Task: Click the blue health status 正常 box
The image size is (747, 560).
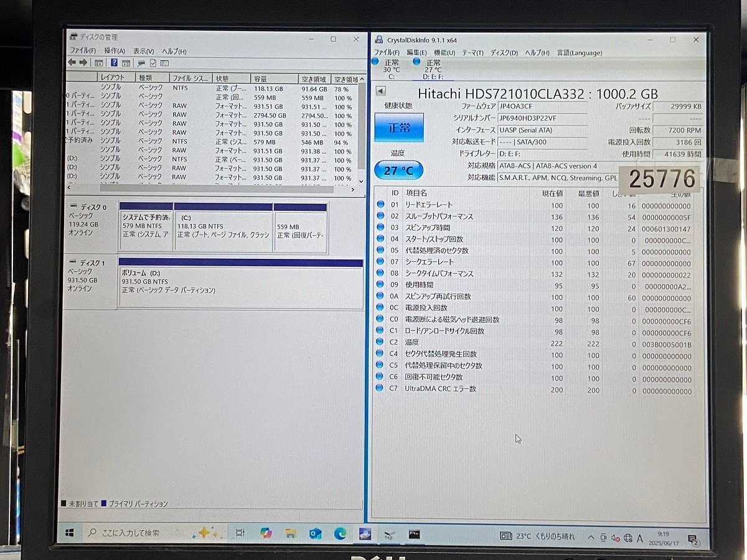Action: [x=399, y=127]
